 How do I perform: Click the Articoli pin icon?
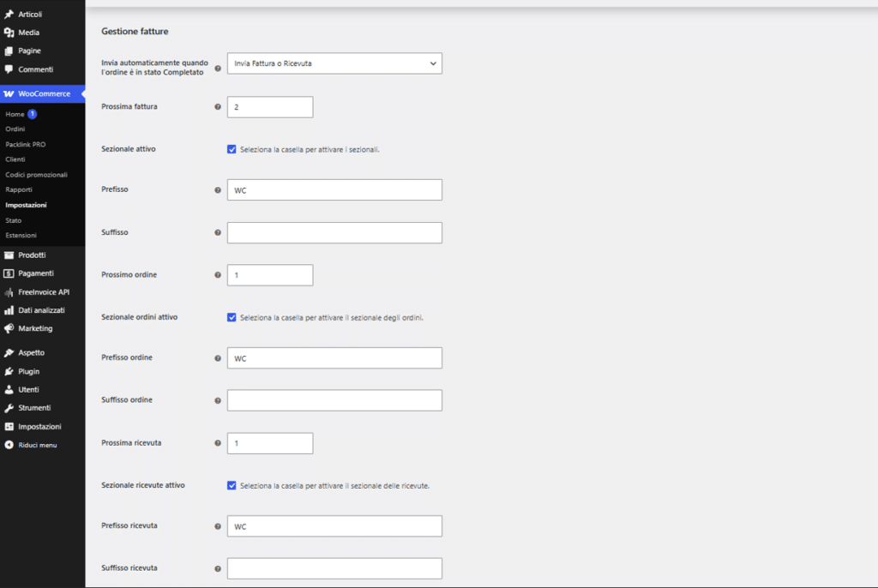point(9,14)
